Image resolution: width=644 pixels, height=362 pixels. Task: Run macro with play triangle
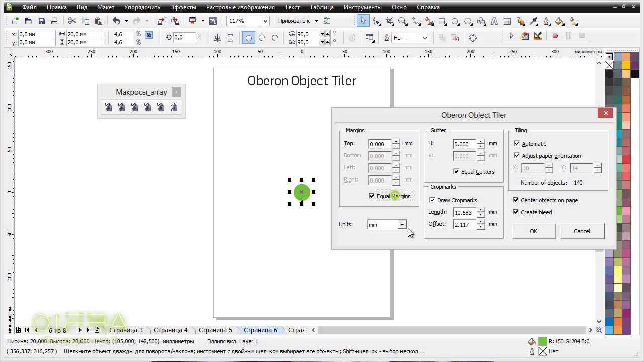pyautogui.click(x=511, y=36)
